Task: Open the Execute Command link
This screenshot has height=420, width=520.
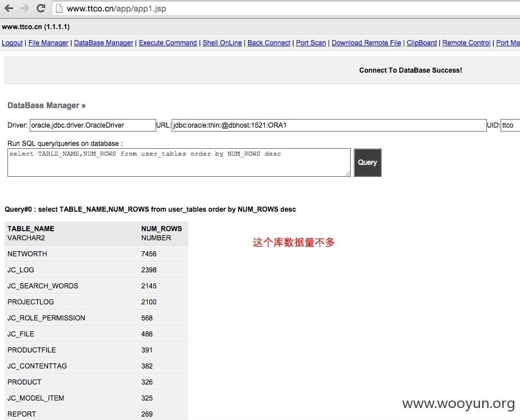Action: click(x=168, y=43)
